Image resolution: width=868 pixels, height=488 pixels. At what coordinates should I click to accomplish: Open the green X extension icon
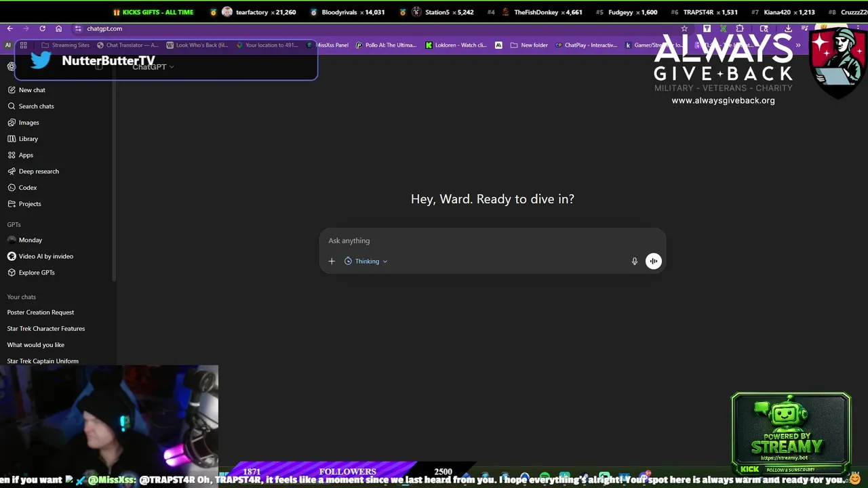click(724, 28)
